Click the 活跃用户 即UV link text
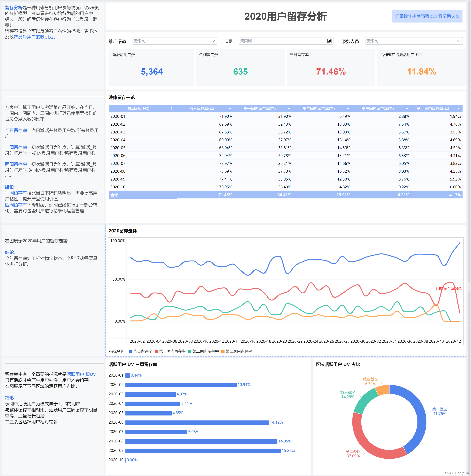Screen dimensions: 471x476 tap(81, 374)
